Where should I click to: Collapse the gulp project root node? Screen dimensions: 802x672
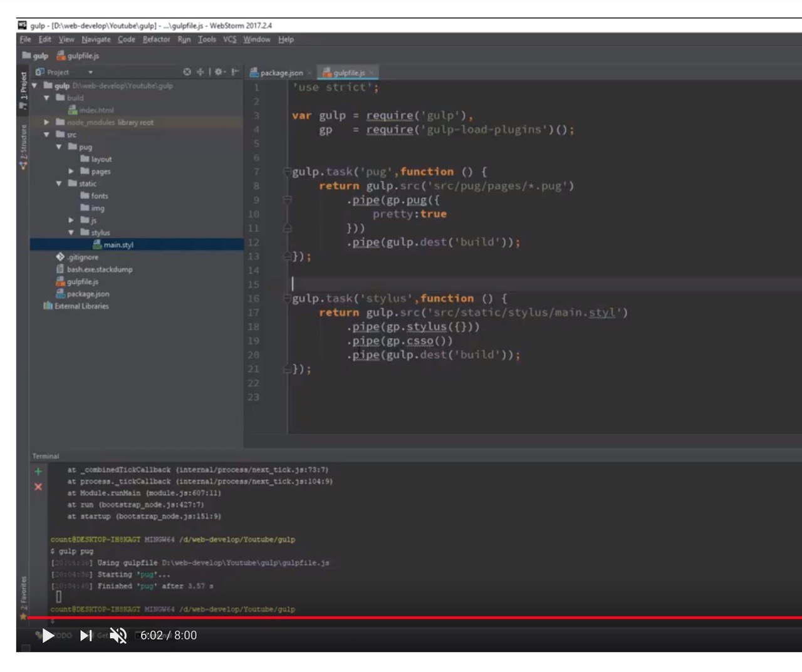(x=34, y=86)
